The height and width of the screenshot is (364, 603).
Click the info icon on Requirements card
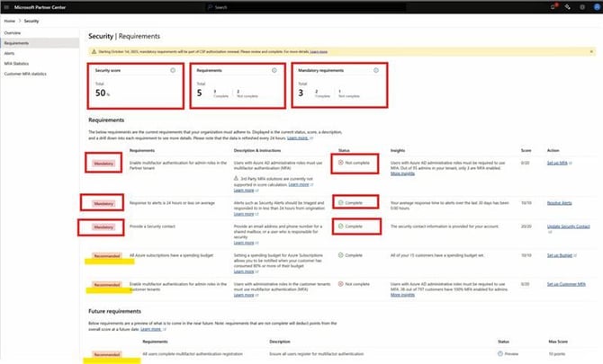click(x=274, y=69)
